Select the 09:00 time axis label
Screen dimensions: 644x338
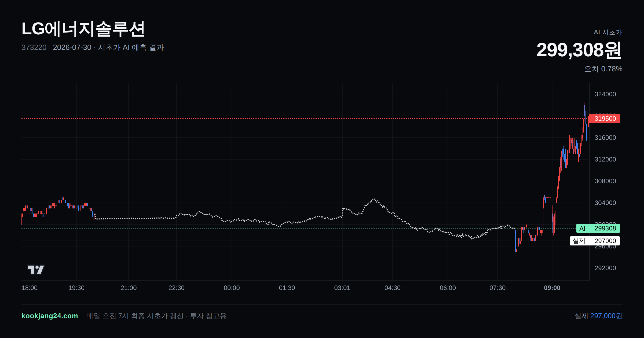tap(552, 288)
